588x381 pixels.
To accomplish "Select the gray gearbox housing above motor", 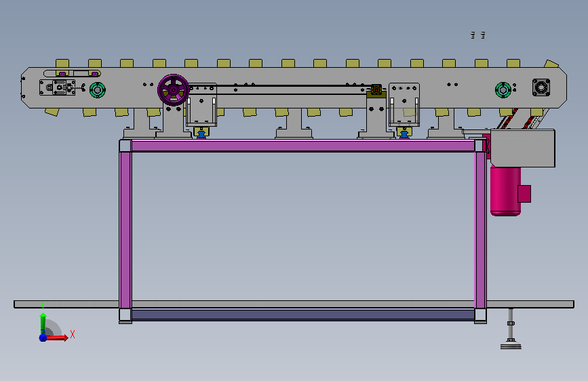I will pyautogui.click(x=522, y=148).
